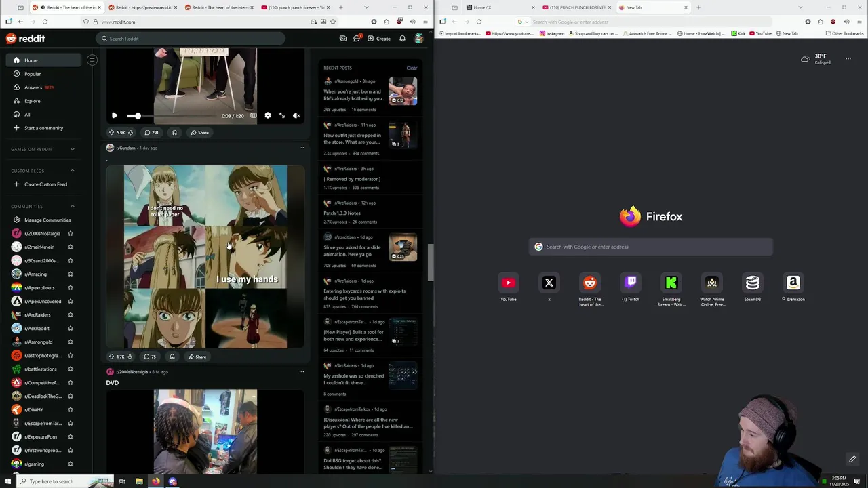The width and height of the screenshot is (868, 488).
Task: Open the @amazon shortcut on the new tab page
Action: [x=793, y=288]
